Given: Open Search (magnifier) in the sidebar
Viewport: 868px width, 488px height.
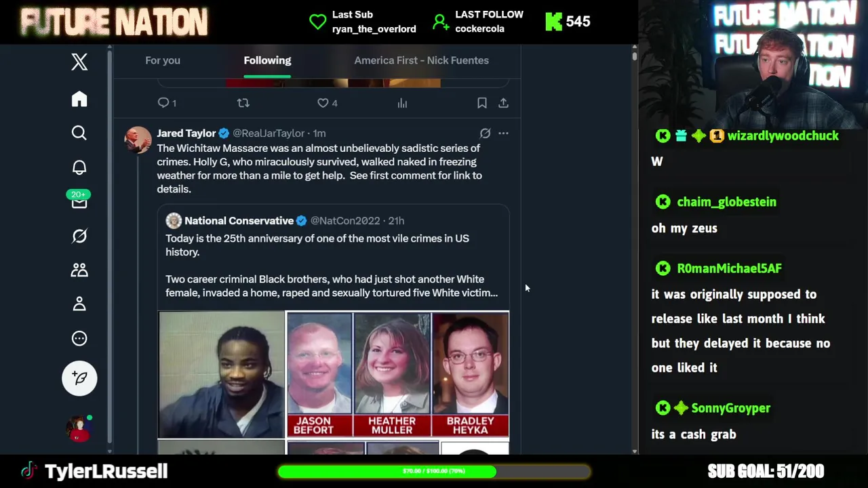Looking at the screenshot, I should pyautogui.click(x=79, y=133).
